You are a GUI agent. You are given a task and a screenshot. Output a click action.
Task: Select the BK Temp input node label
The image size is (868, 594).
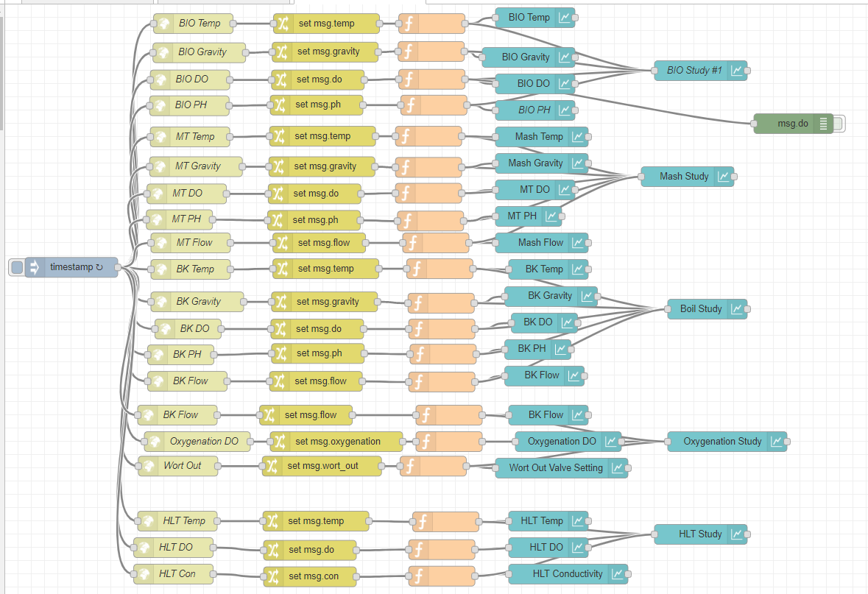click(195, 269)
